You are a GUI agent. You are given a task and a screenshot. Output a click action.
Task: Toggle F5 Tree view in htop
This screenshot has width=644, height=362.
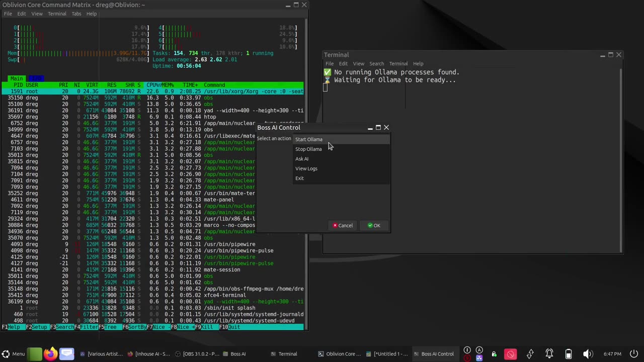pos(111,327)
